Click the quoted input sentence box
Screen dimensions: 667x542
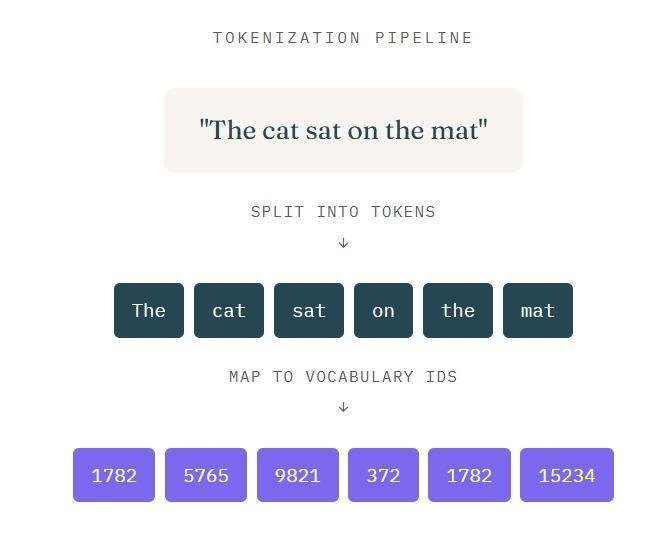(343, 130)
